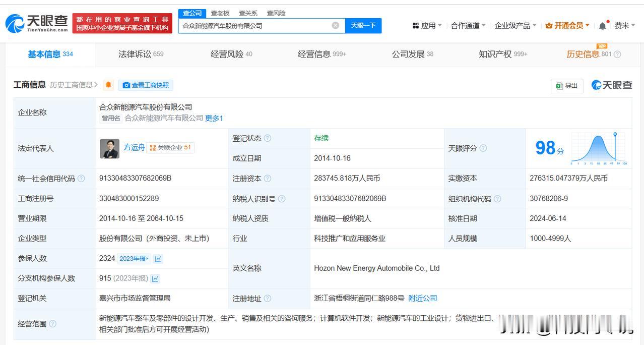
Task: Select the staff size 1000-4999人
Action: coord(550,238)
